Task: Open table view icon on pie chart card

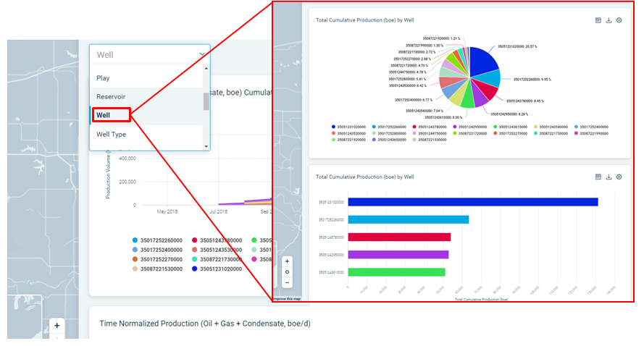Action: point(598,20)
